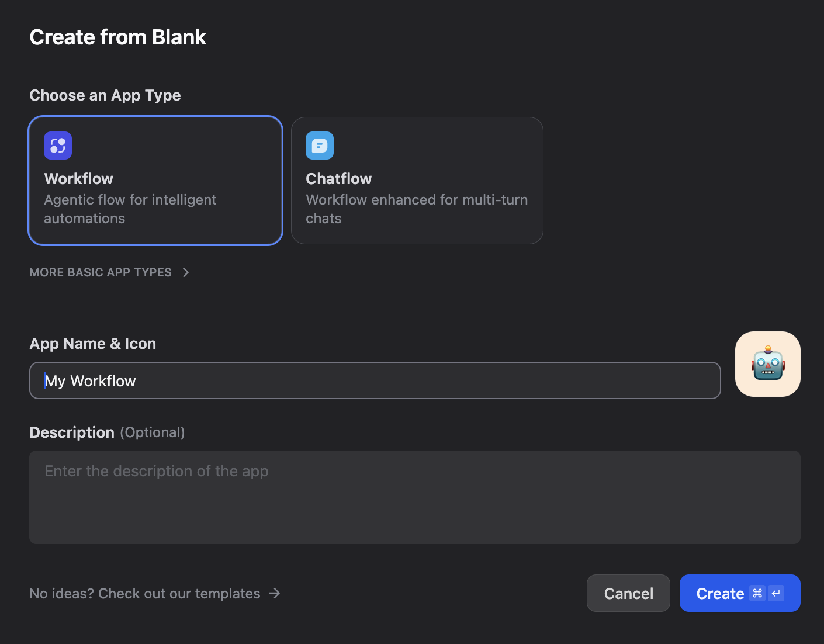Select the Workflow app type card
Viewport: 824px width, 644px height.
tap(155, 181)
